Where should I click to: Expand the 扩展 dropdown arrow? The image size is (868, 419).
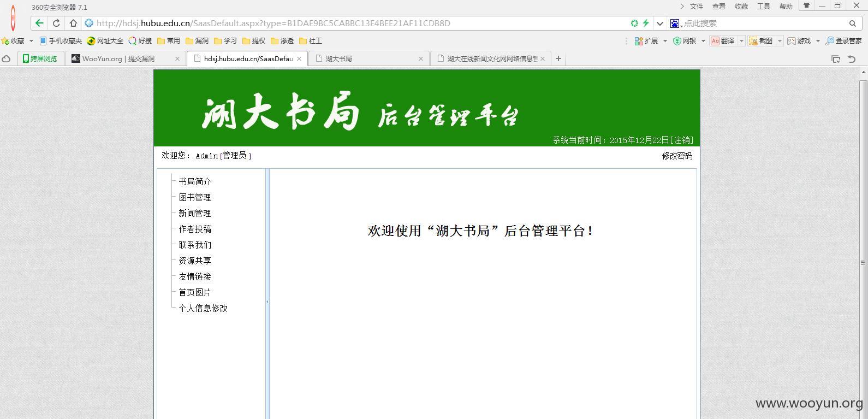(665, 41)
